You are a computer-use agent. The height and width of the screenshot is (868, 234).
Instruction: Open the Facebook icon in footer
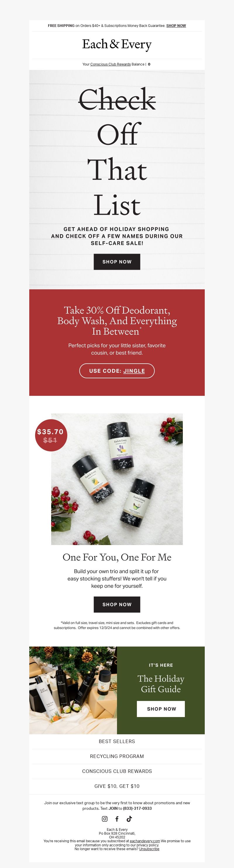(117, 819)
